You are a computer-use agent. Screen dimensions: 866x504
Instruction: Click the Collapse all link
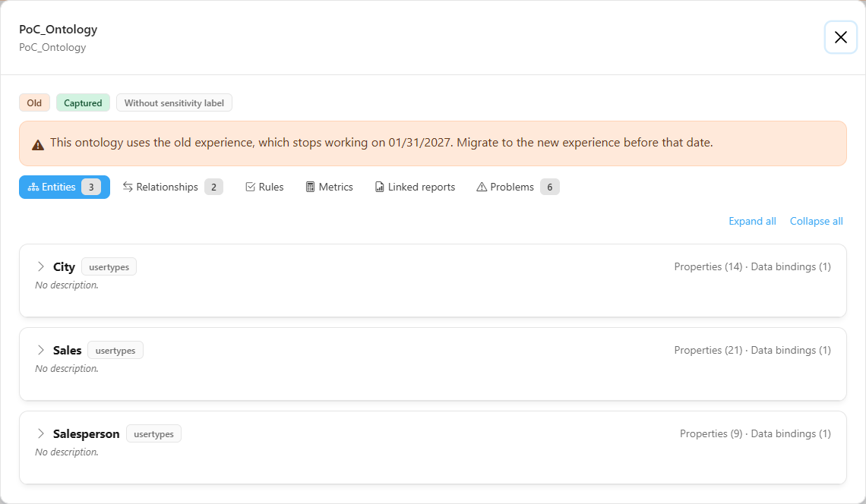click(817, 222)
